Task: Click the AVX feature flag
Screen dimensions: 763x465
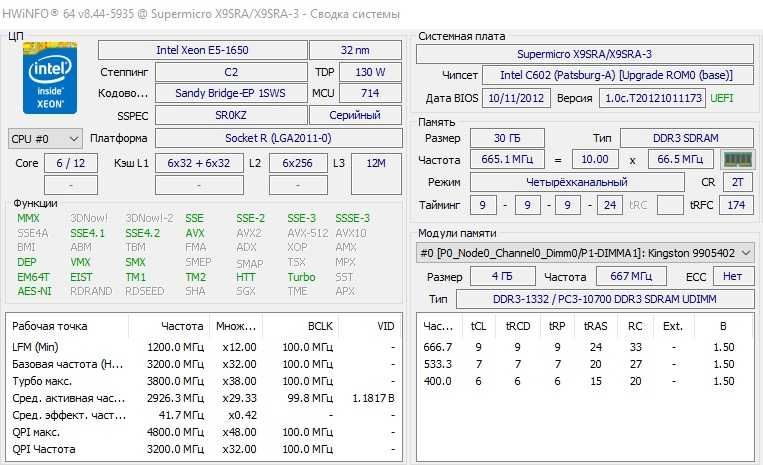Action: pyautogui.click(x=195, y=233)
